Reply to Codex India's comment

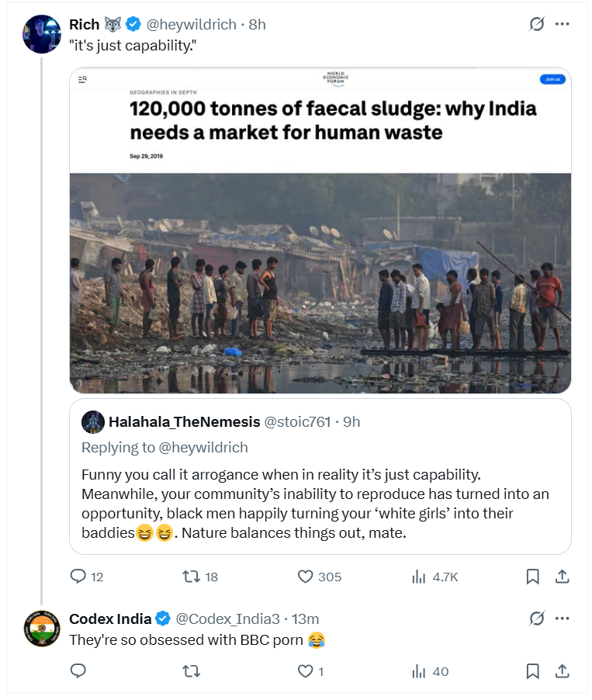(x=78, y=671)
